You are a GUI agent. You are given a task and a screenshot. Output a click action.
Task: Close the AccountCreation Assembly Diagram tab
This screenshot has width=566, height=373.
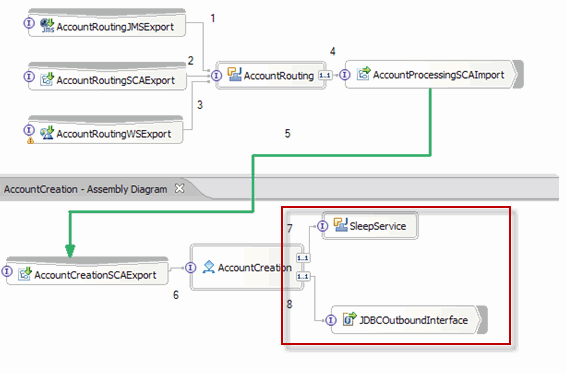179,188
